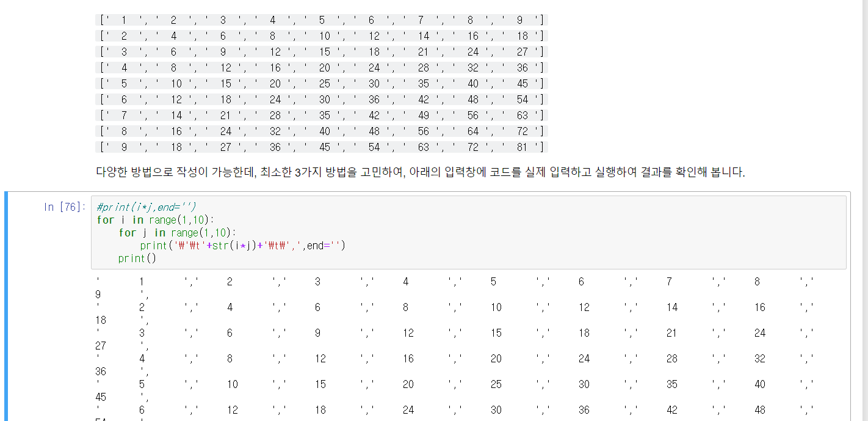The height and width of the screenshot is (421, 868).
Task: Click the value 64 in the table
Action: [473, 131]
